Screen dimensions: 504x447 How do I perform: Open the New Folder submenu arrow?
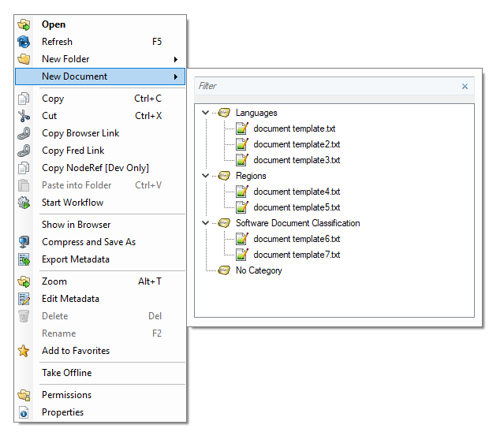click(176, 59)
